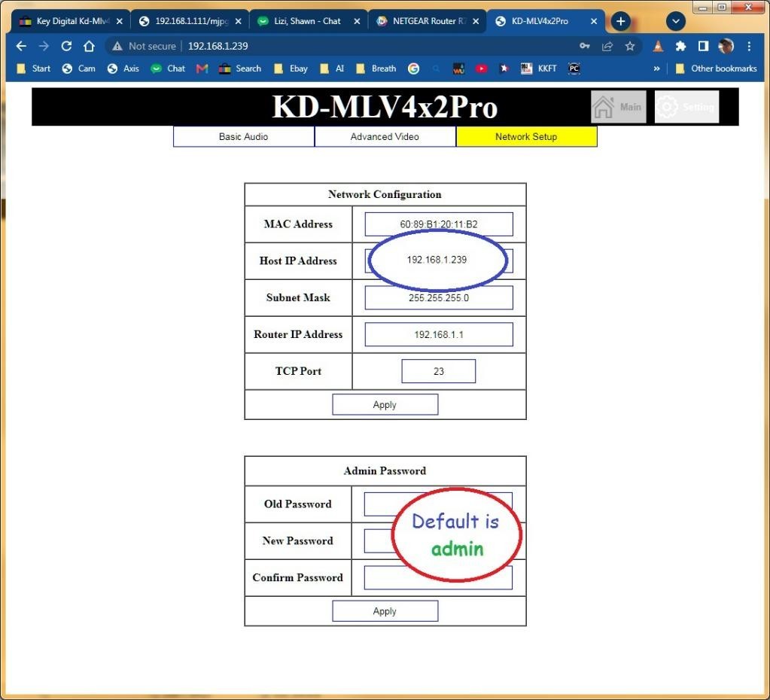Open the Axis bookmark

[x=123, y=68]
